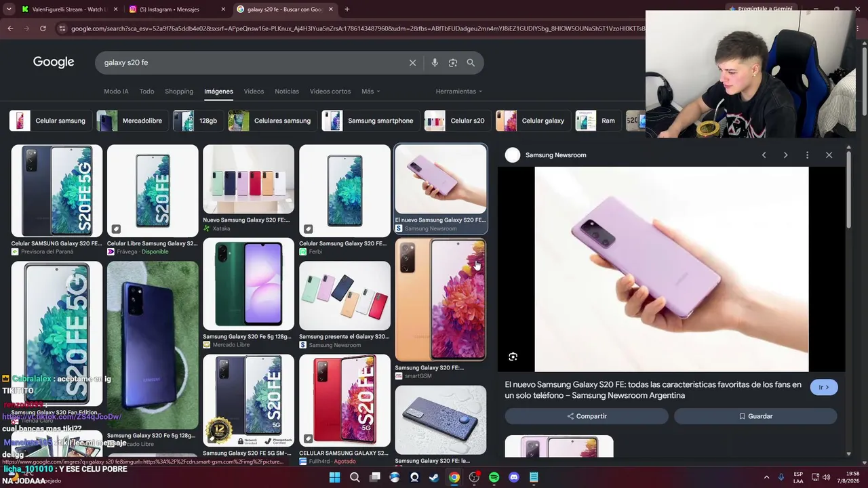Open search by image with Google Lens
The image size is (868, 488).
(x=453, y=62)
